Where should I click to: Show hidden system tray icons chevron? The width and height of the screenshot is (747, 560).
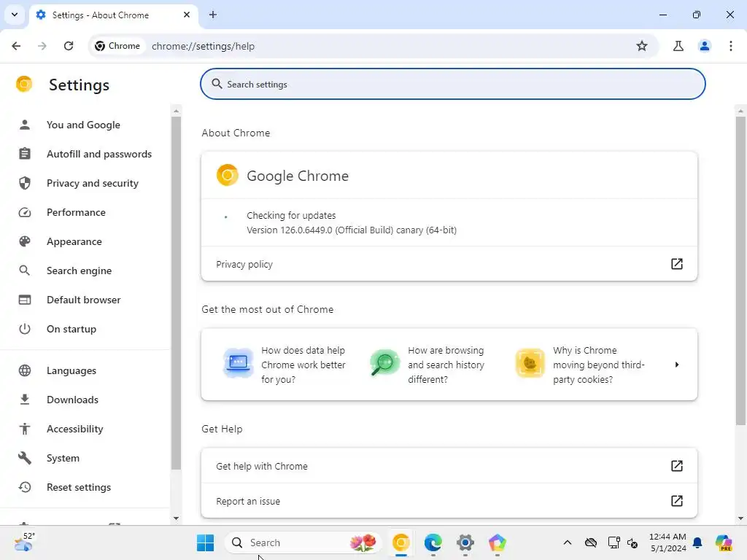pos(567,542)
